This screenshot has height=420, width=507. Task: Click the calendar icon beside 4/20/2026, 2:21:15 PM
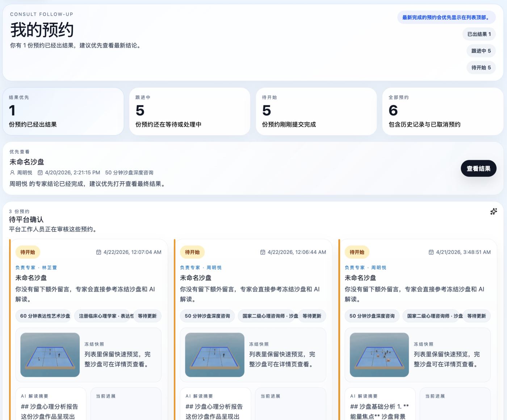(x=40, y=173)
